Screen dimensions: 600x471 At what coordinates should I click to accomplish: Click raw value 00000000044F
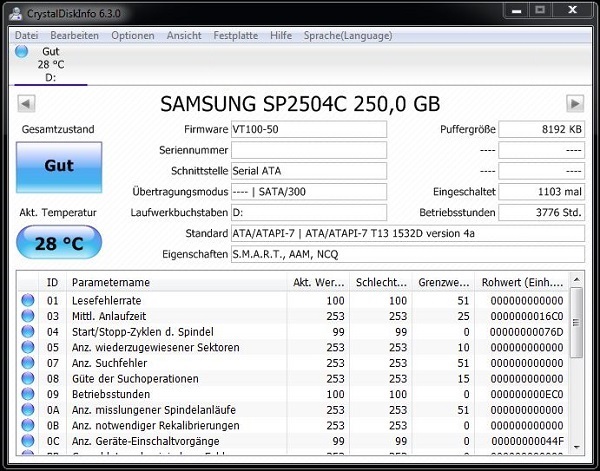pyautogui.click(x=527, y=441)
